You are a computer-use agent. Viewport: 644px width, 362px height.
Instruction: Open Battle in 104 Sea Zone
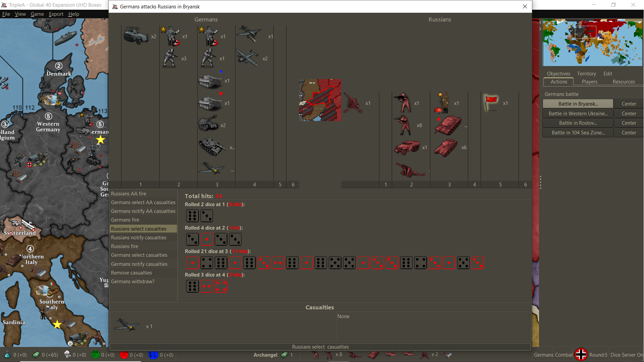578,133
